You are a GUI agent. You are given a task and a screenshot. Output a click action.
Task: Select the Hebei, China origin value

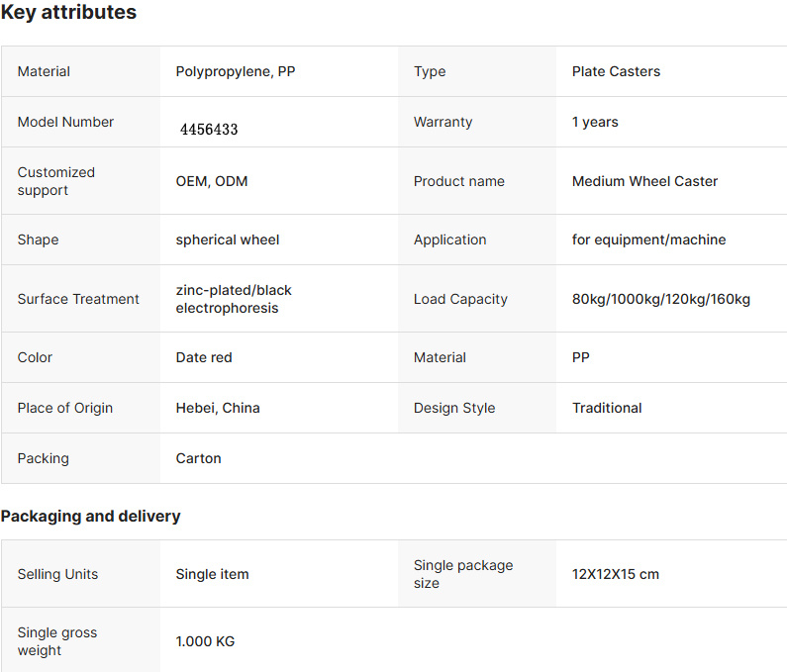click(x=218, y=408)
